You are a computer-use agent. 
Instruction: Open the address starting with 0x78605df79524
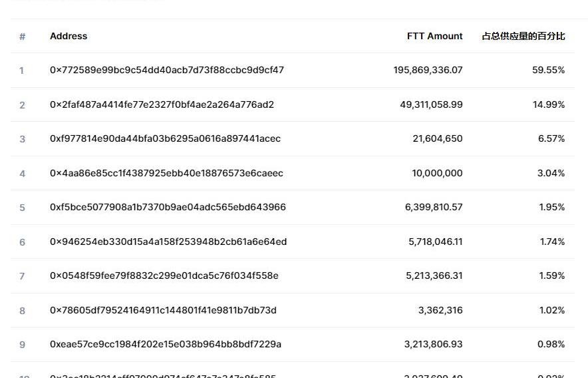163,310
